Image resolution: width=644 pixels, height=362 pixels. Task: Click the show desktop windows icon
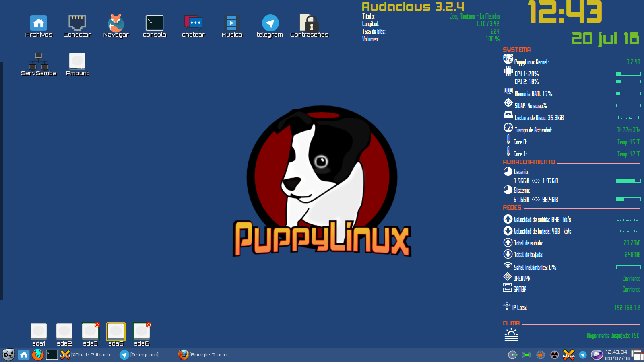coord(638,355)
